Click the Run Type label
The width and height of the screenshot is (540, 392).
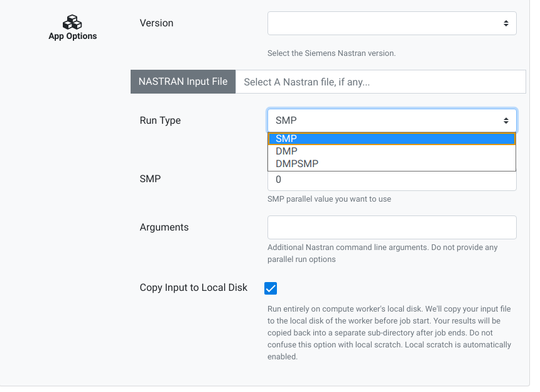(x=160, y=121)
